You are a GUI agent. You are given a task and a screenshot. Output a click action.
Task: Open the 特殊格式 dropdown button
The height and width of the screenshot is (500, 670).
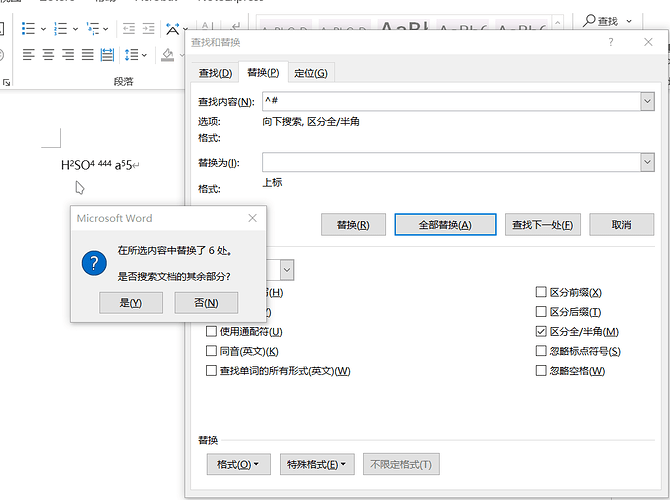pos(318,464)
